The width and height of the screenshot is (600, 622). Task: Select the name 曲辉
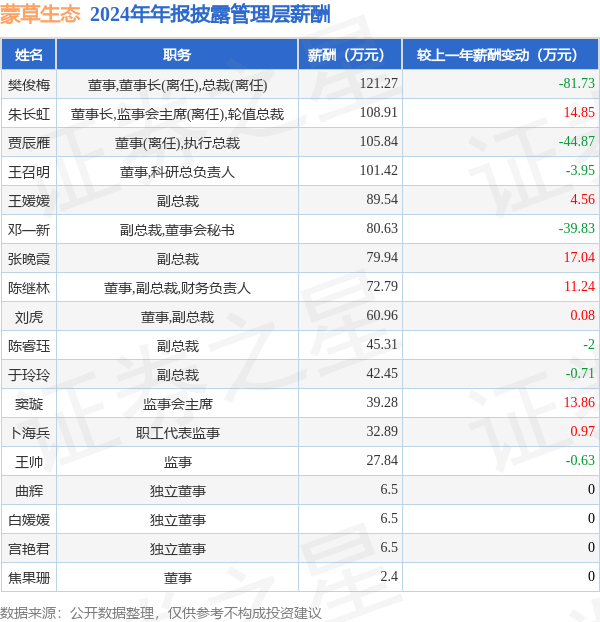[29, 491]
